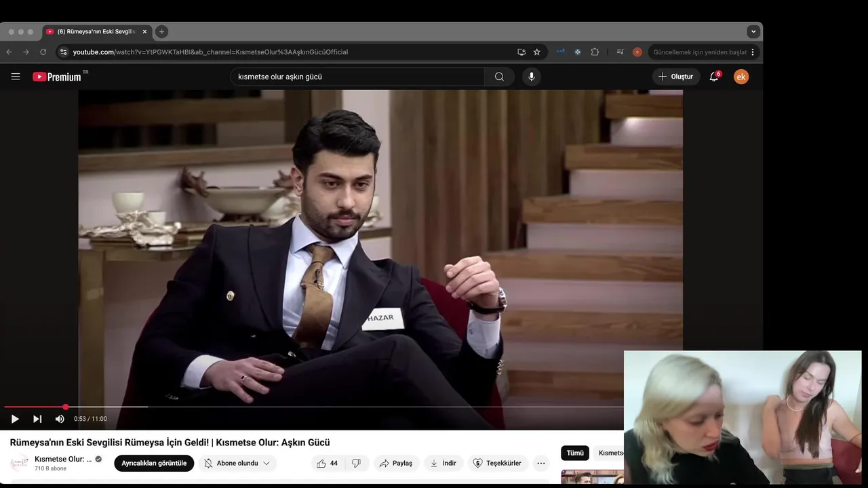868x488 pixels.
Task: Open the account avatar menu
Action: click(741, 77)
